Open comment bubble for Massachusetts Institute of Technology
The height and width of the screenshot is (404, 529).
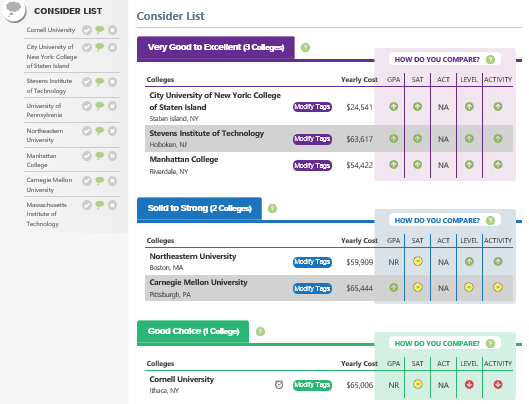tap(100, 205)
